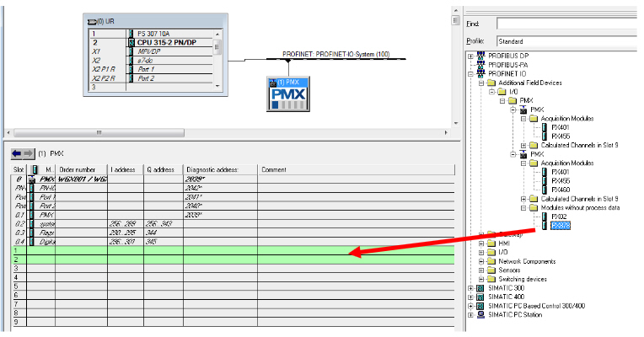Expand the SIMATIC 400 node

click(x=470, y=297)
